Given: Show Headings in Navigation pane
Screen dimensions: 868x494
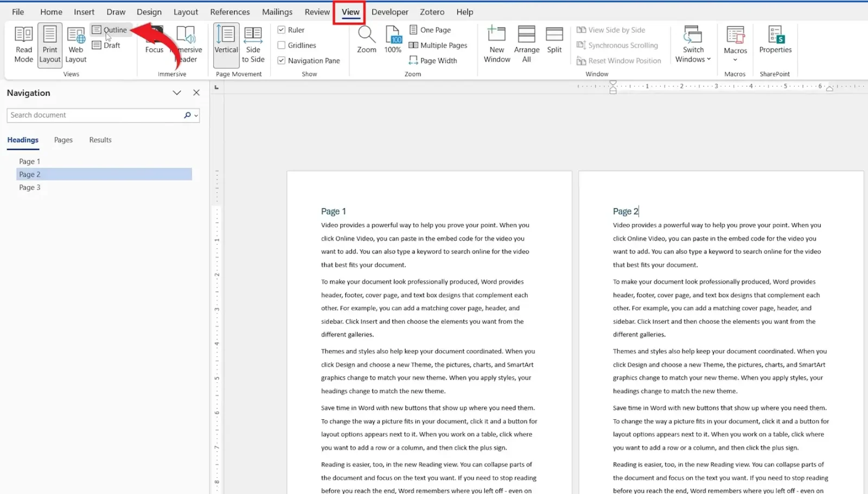Looking at the screenshot, I should 23,140.
